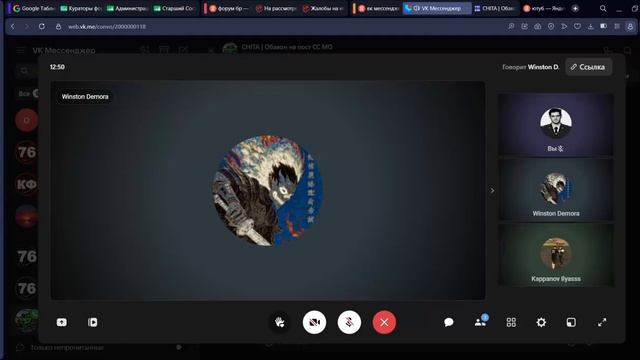Open the call chat

coord(449,322)
